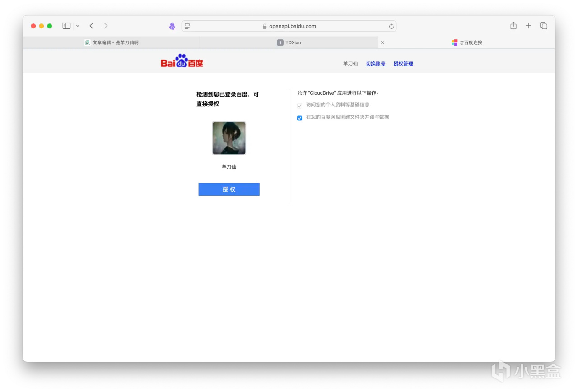Close the 与百度连接 tab

point(382,42)
